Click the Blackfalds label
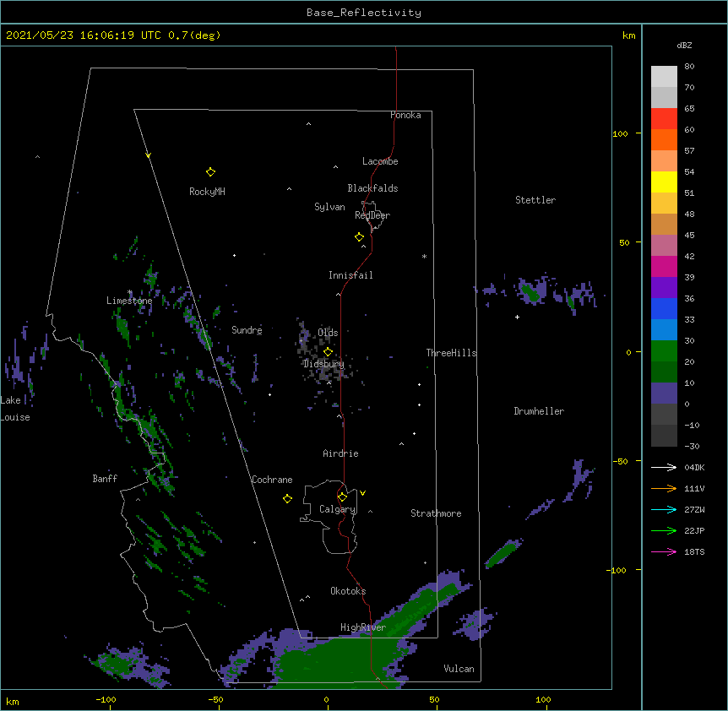This screenshot has height=711, width=728. coord(372,188)
